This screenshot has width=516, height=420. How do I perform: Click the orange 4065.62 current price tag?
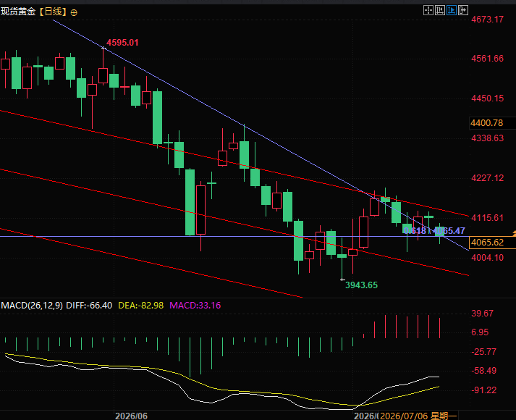[492, 243]
